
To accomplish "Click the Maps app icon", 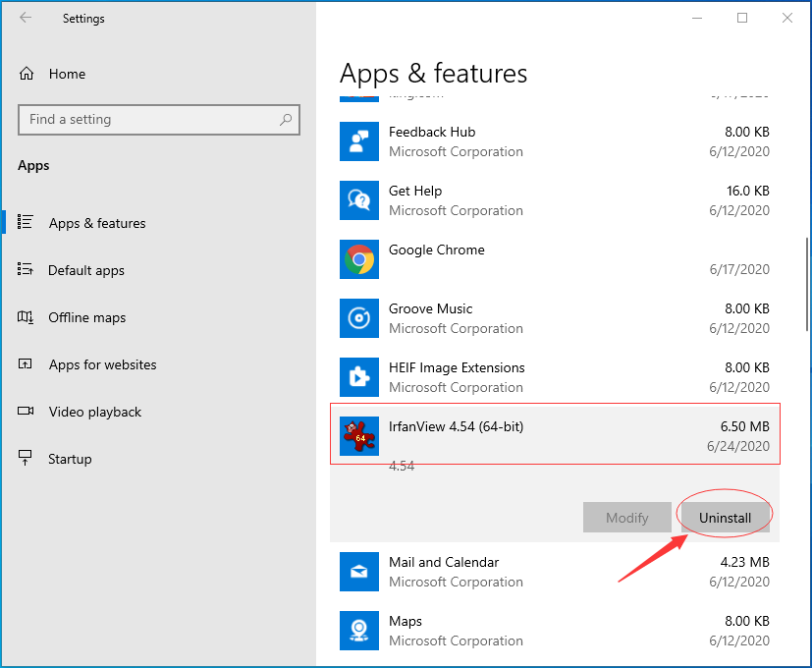I will [x=359, y=631].
